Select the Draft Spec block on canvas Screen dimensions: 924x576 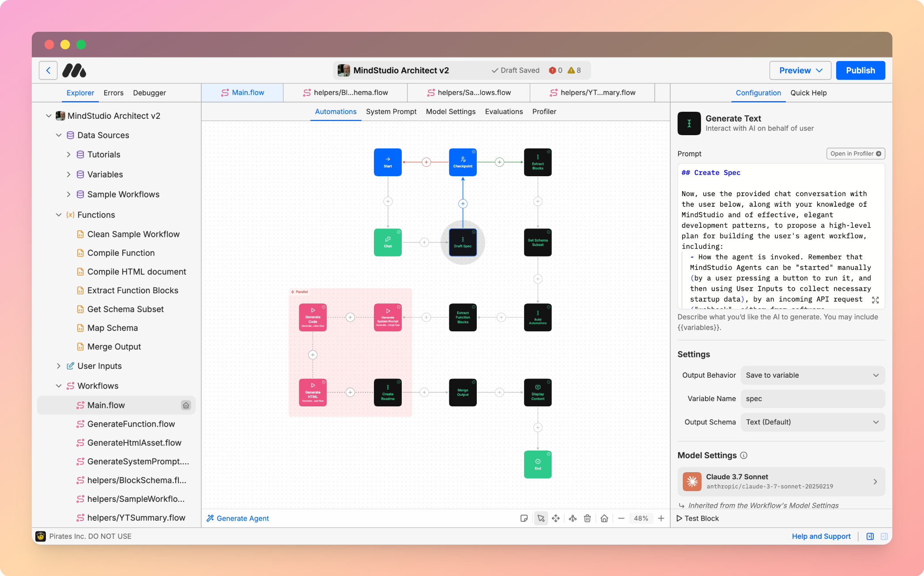(463, 242)
